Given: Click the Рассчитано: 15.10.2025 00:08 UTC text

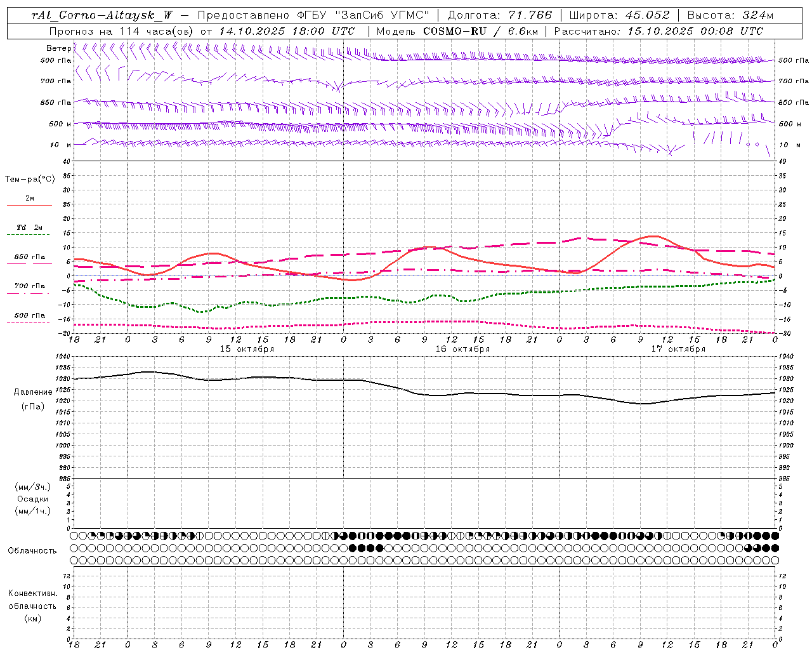Looking at the screenshot, I should pyautogui.click(x=658, y=31).
